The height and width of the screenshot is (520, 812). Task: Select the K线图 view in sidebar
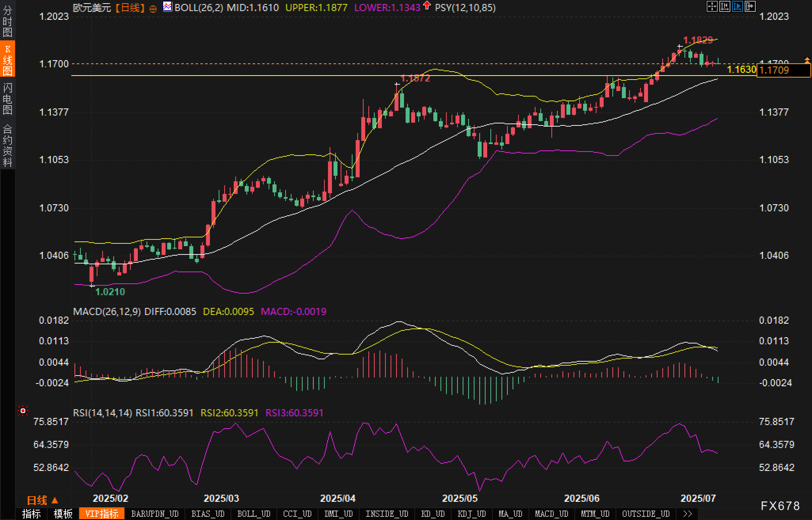[8, 60]
